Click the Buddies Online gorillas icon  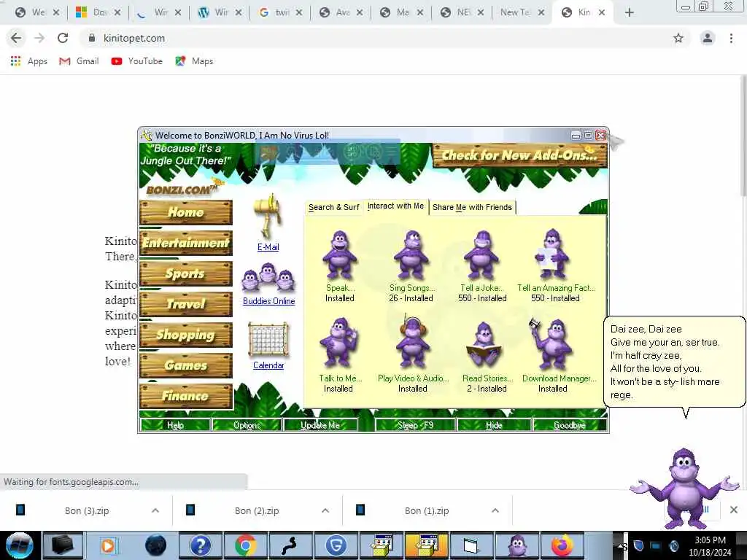point(268,278)
